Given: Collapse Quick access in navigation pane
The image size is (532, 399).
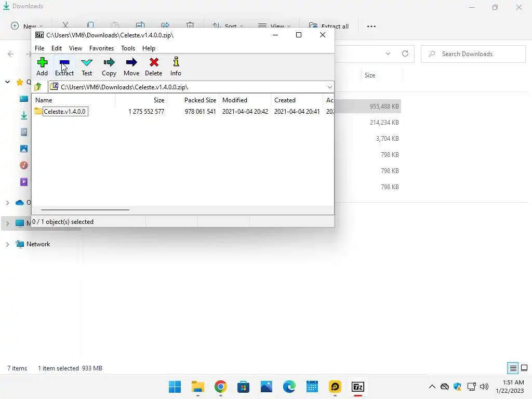Looking at the screenshot, I should click(7, 82).
